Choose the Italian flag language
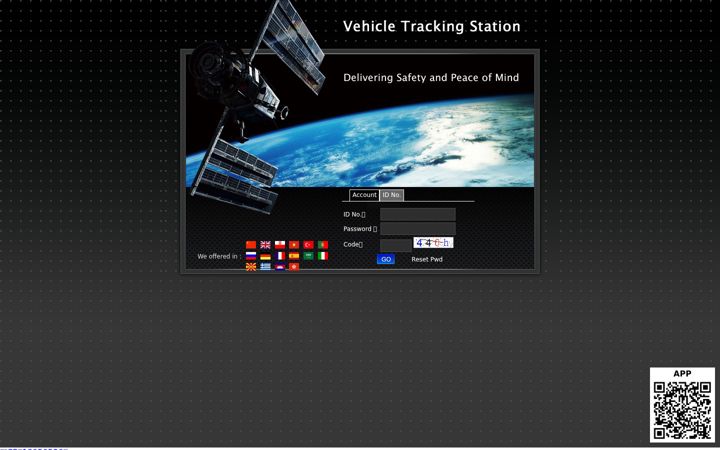 point(323,256)
